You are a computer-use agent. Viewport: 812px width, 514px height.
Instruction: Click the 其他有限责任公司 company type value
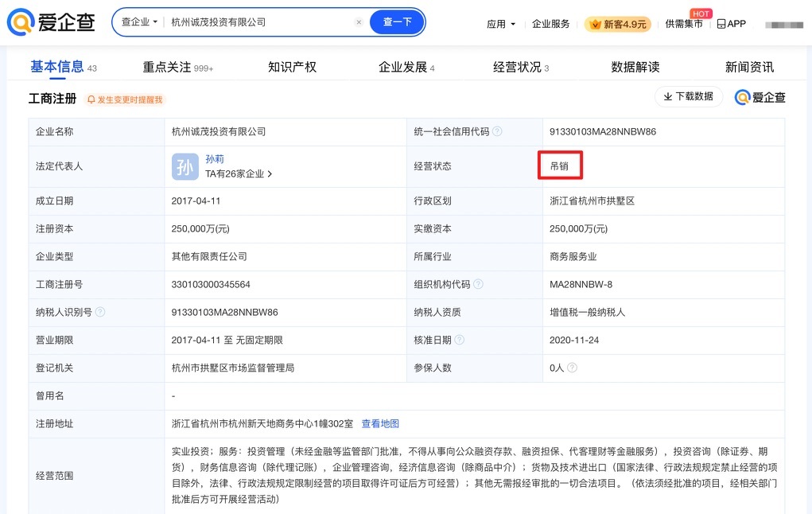point(209,256)
